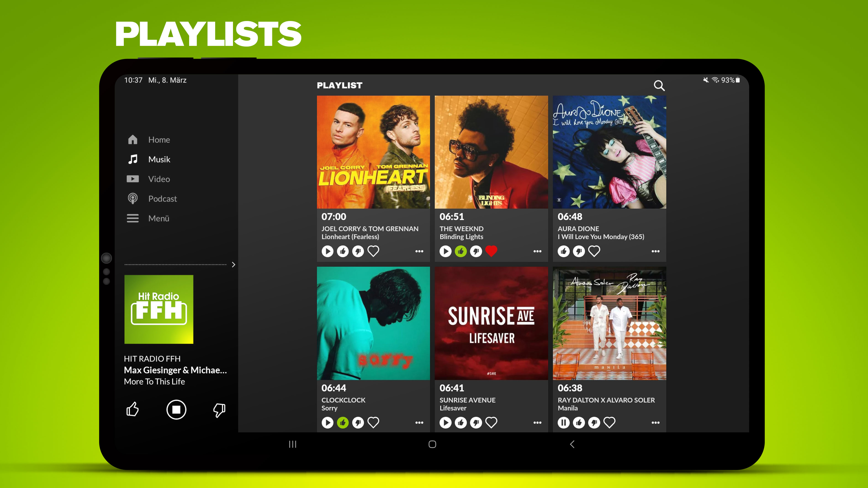The image size is (868, 488).
Task: Thumbs up More To This Life
Action: click(132, 409)
